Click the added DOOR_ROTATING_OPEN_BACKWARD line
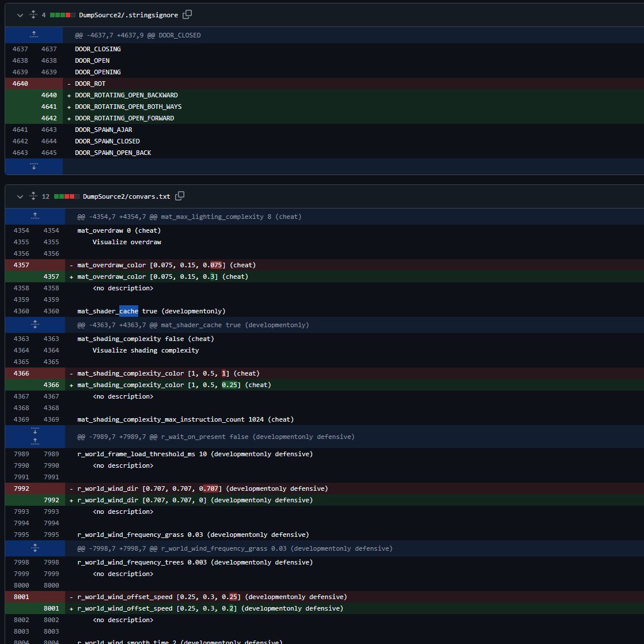The width and height of the screenshot is (644, 644). tap(126, 95)
